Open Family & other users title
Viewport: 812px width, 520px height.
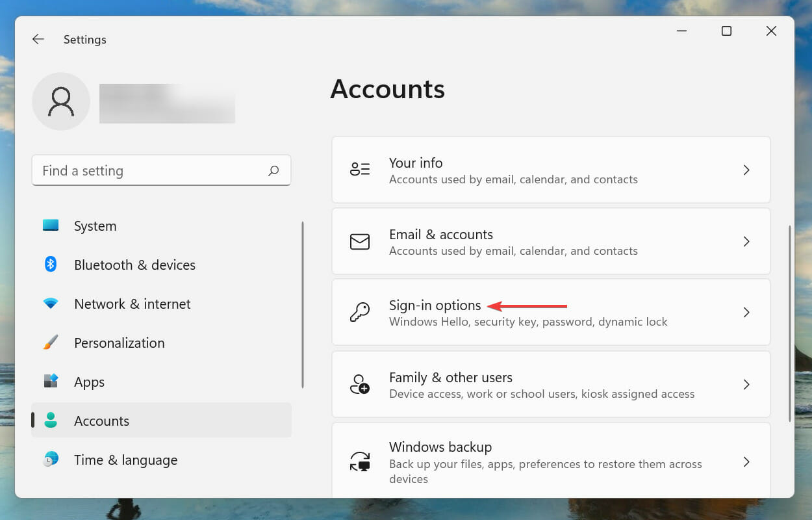451,377
